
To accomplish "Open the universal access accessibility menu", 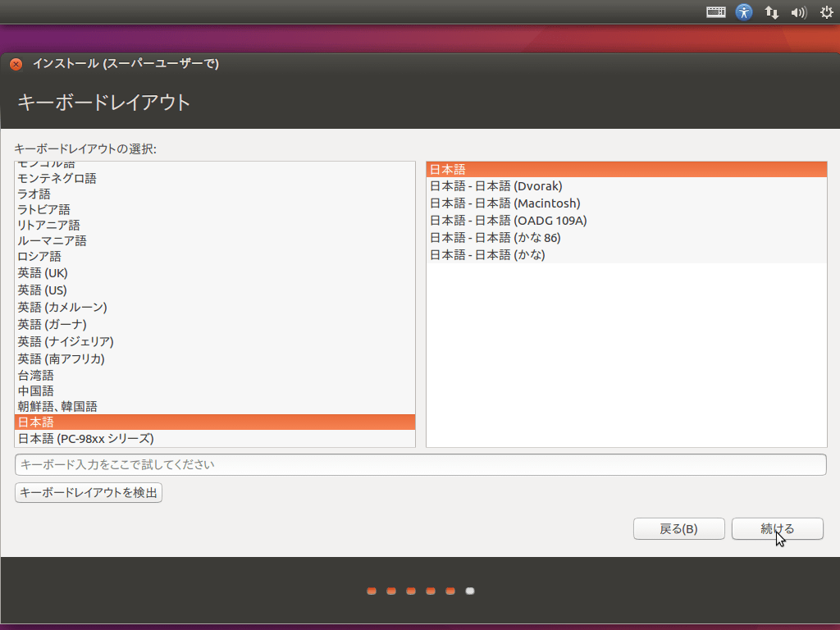I will click(x=743, y=12).
